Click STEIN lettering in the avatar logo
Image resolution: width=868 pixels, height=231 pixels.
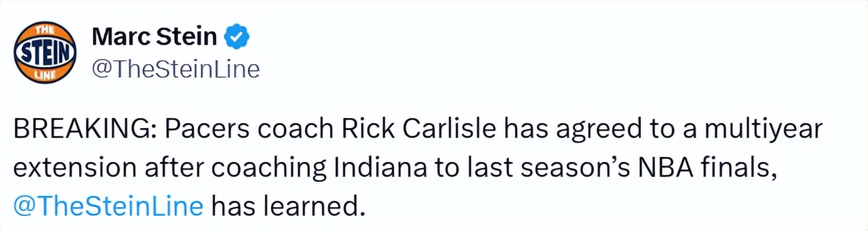click(x=45, y=52)
